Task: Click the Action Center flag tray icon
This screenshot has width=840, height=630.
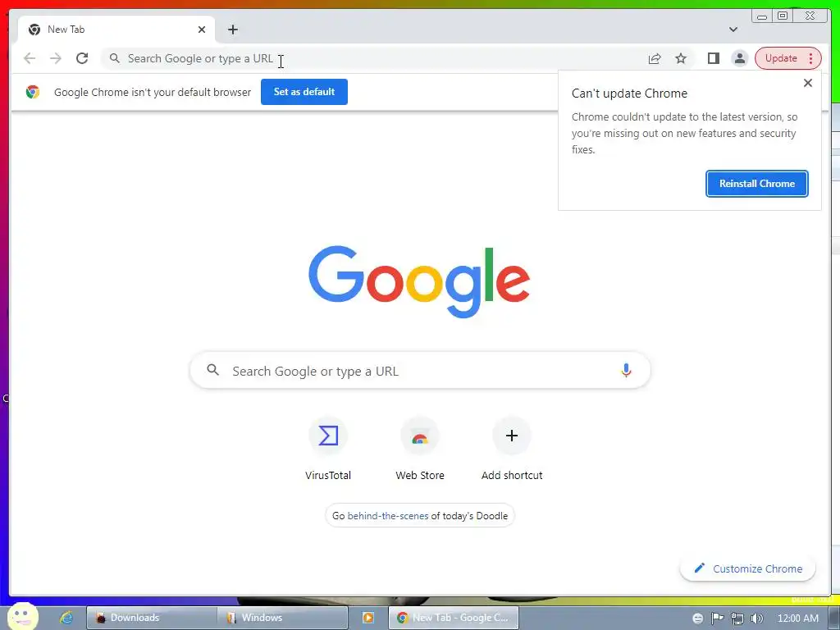Action: point(717,619)
